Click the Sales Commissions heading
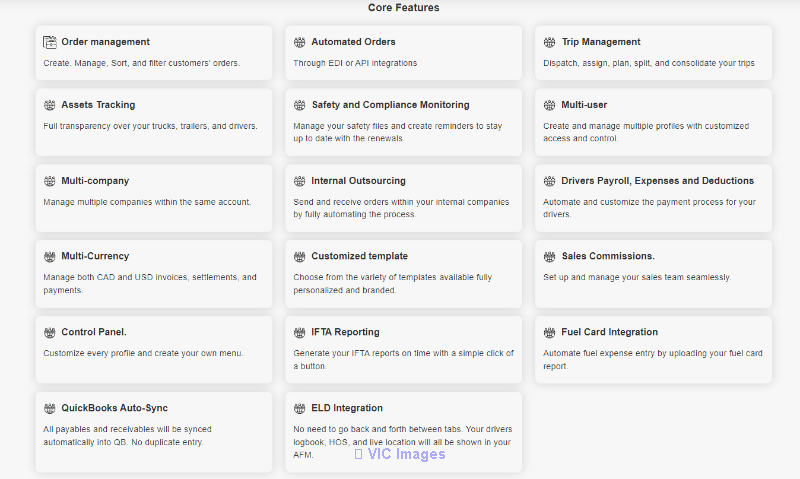 608,256
